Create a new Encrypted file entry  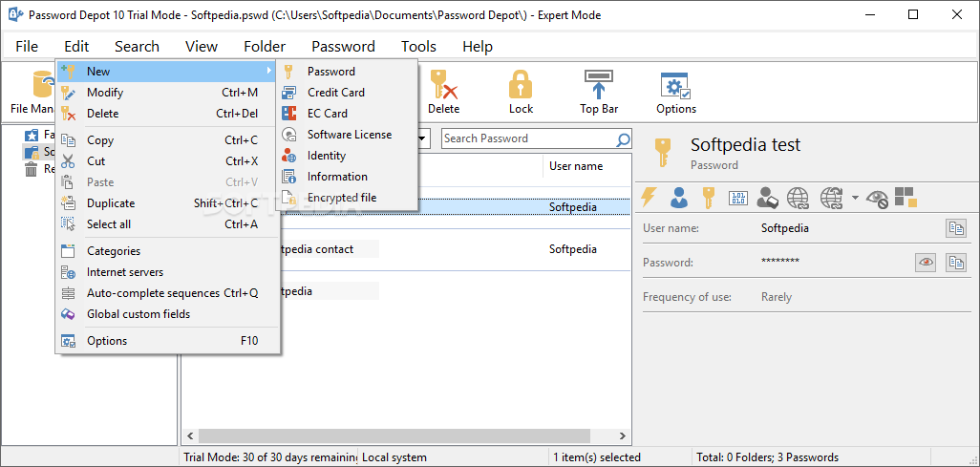(347, 198)
